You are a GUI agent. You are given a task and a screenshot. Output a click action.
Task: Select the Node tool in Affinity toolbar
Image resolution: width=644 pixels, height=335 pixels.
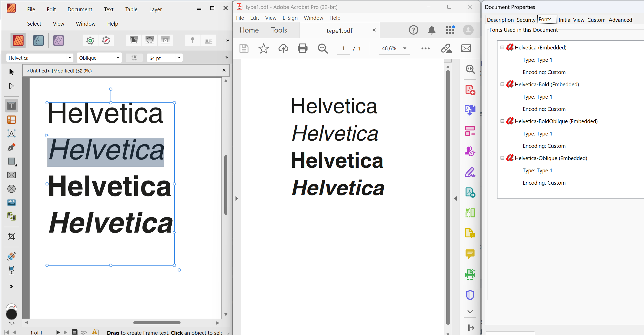[12, 86]
